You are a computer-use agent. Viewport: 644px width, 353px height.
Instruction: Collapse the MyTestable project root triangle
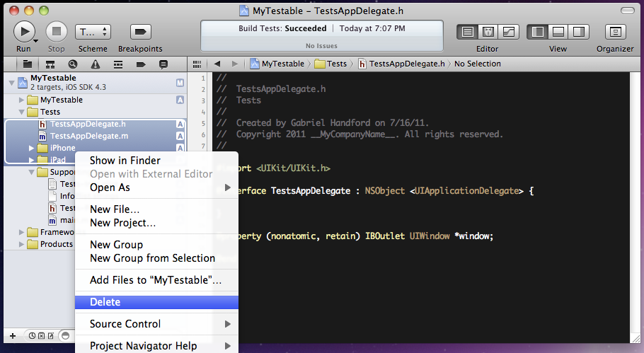(11, 83)
